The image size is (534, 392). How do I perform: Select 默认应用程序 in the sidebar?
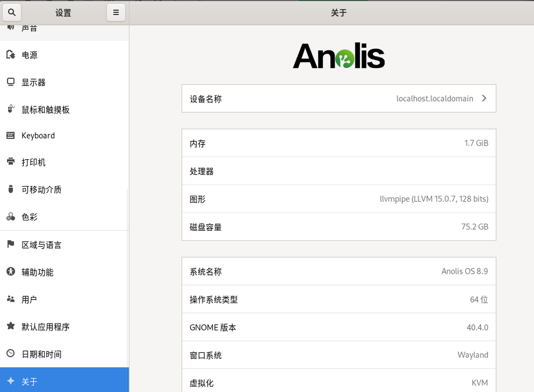pos(45,327)
